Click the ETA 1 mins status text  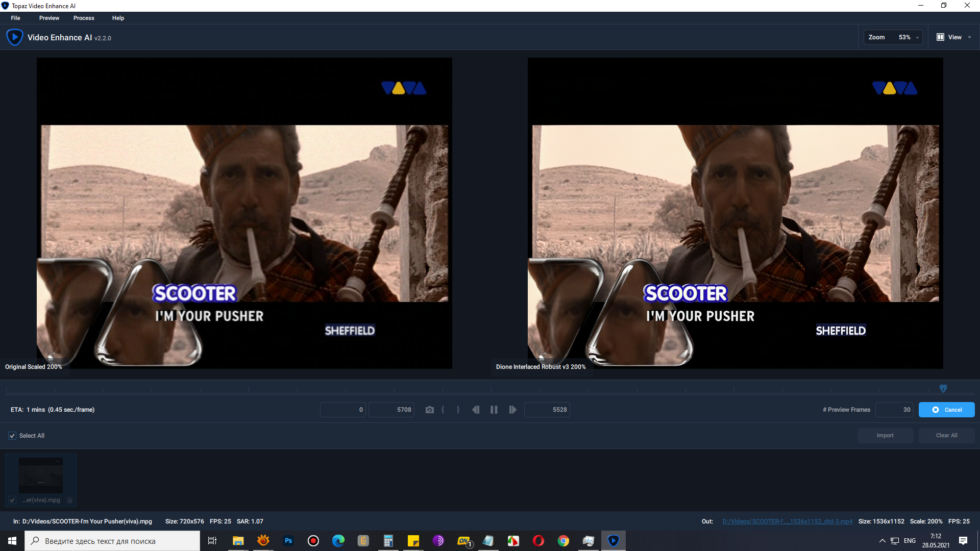(x=53, y=410)
